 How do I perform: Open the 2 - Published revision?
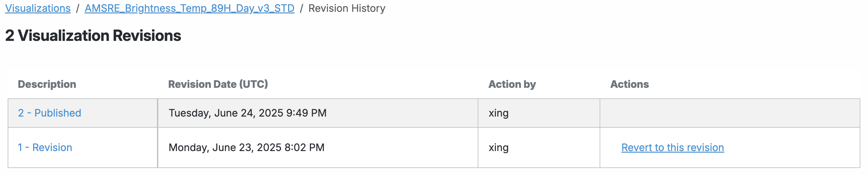(x=49, y=113)
